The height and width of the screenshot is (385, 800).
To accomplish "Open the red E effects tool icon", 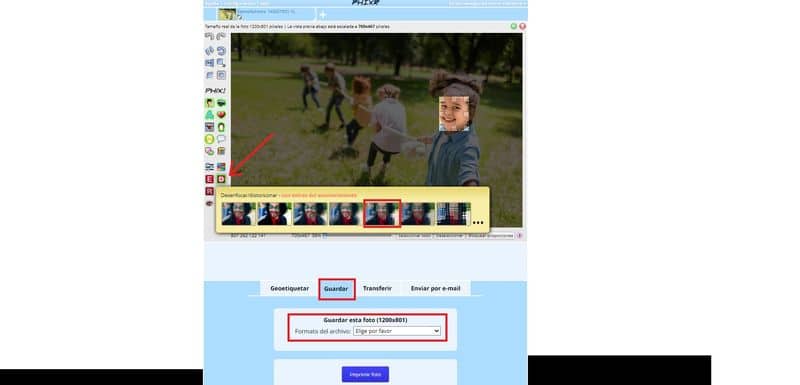I will (209, 179).
